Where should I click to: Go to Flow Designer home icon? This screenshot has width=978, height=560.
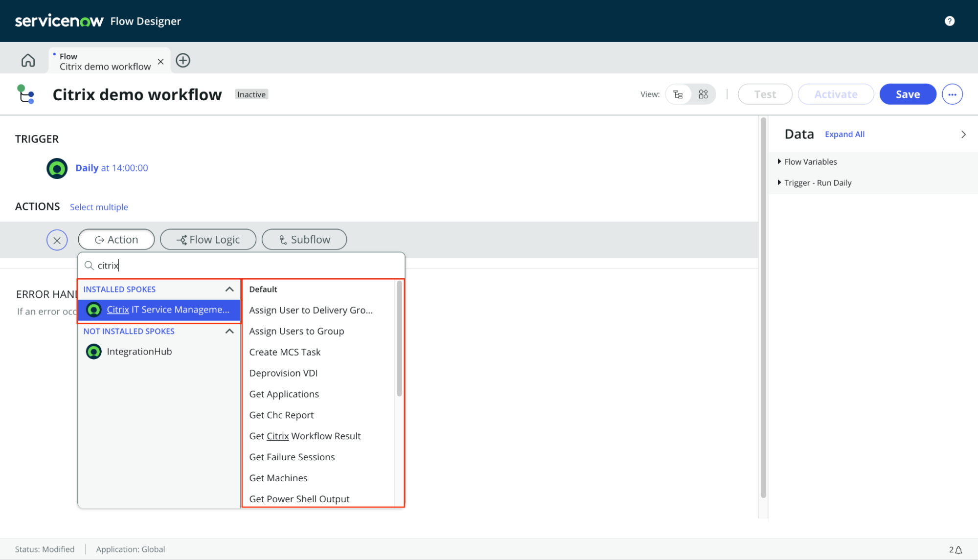click(x=28, y=60)
